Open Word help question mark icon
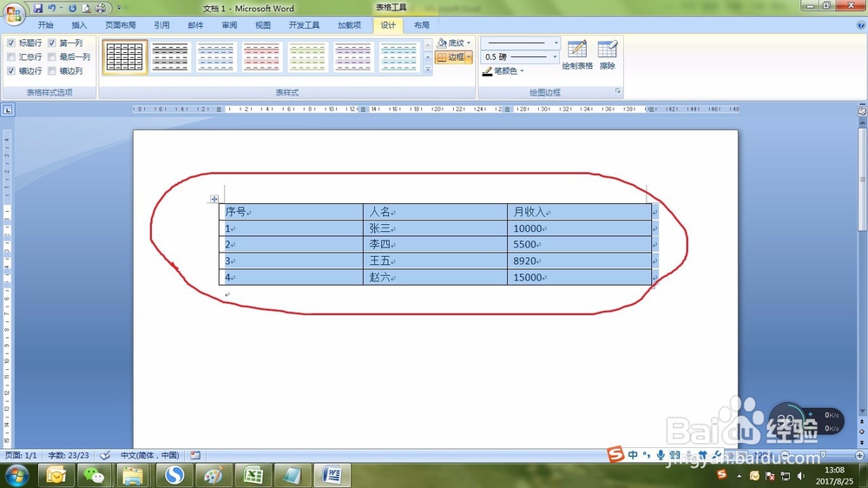Image resolution: width=868 pixels, height=488 pixels. coord(861,25)
